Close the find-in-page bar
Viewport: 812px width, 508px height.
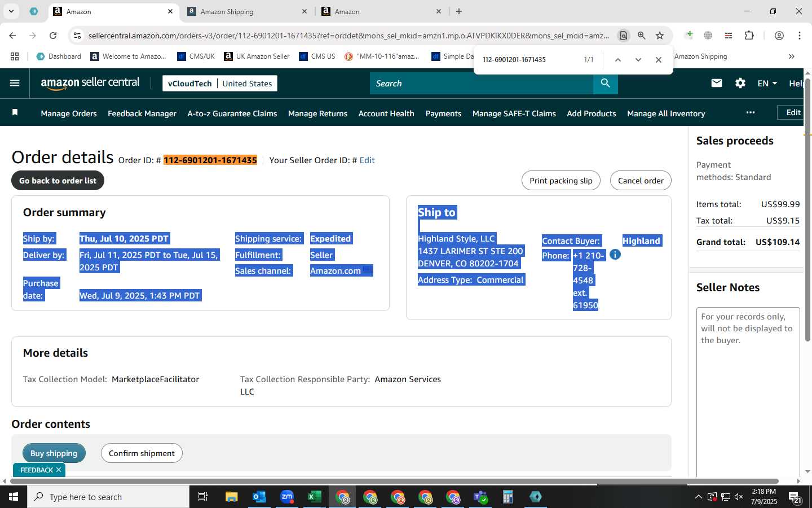[x=659, y=59]
